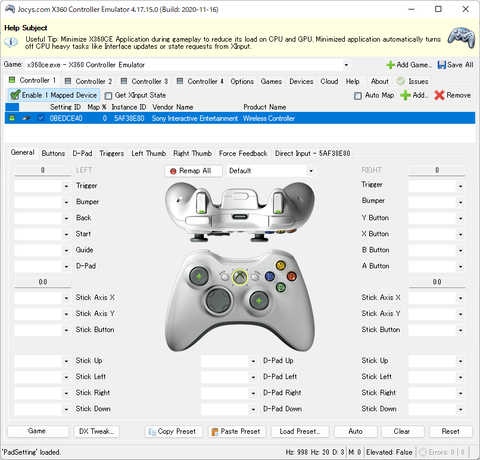This screenshot has width=480, height=460.
Task: Click the Remap All red record icon
Action: [x=173, y=171]
